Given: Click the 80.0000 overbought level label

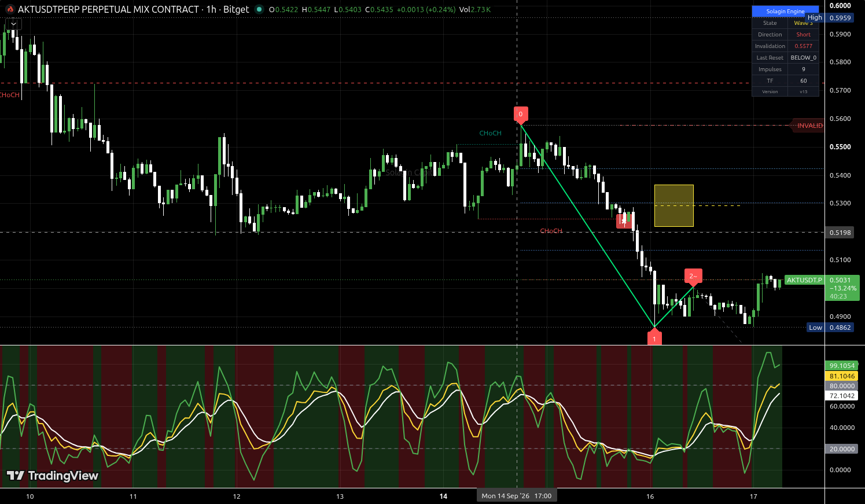Looking at the screenshot, I should coord(842,386).
